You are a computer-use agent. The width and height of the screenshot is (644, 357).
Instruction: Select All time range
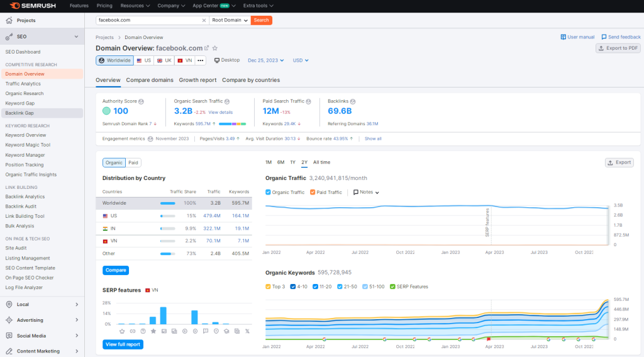click(x=321, y=162)
